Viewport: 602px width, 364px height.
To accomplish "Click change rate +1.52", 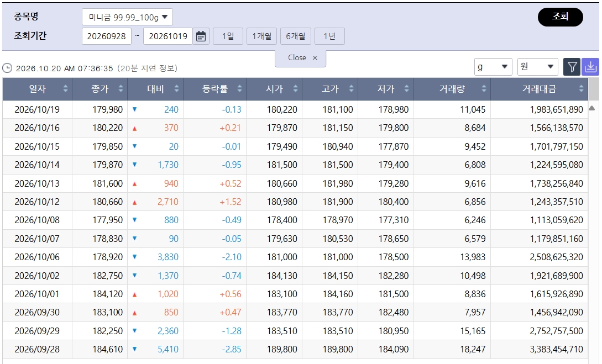I will 231,202.
